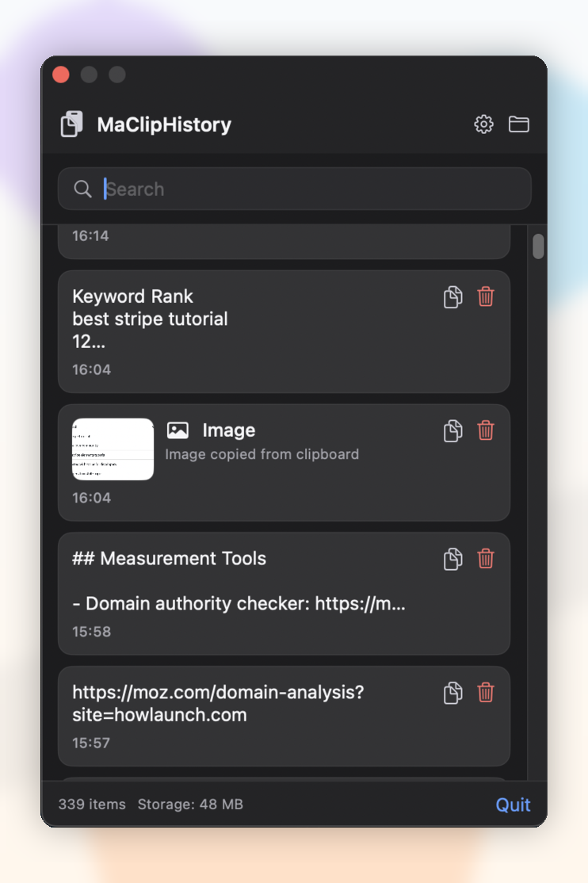Close the window with the red button
Image resolution: width=588 pixels, height=883 pixels.
(61, 75)
